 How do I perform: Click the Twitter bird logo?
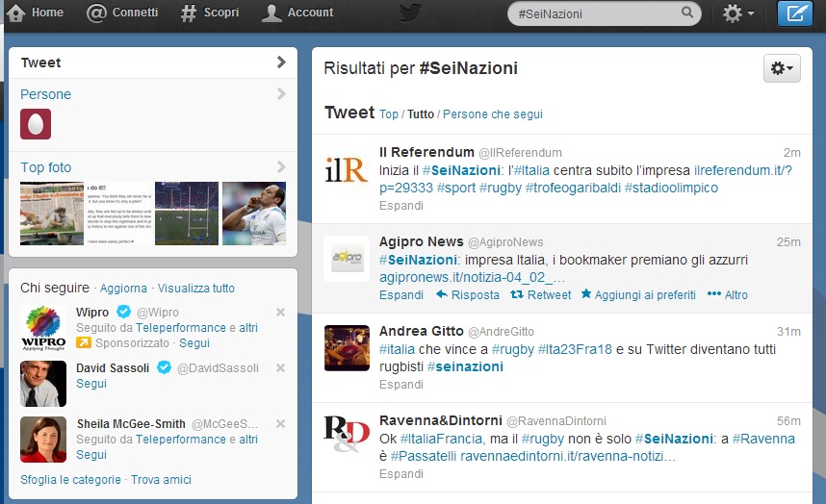pyautogui.click(x=410, y=13)
